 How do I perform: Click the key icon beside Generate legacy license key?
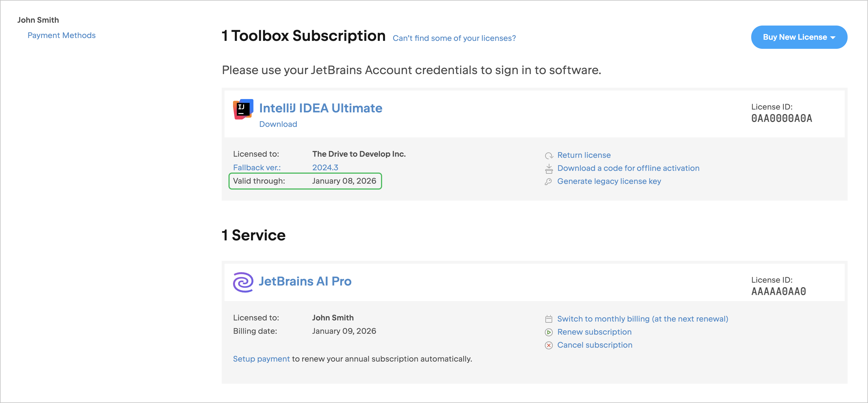pyautogui.click(x=549, y=181)
